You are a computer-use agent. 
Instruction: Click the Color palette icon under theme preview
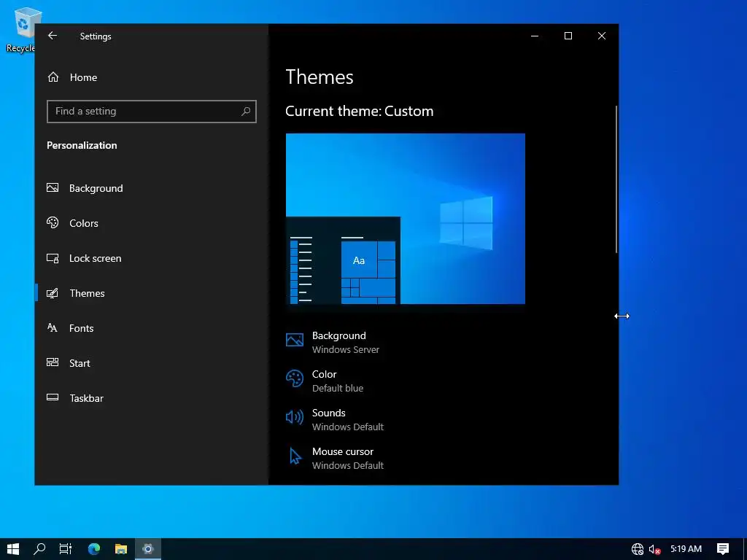pos(295,378)
